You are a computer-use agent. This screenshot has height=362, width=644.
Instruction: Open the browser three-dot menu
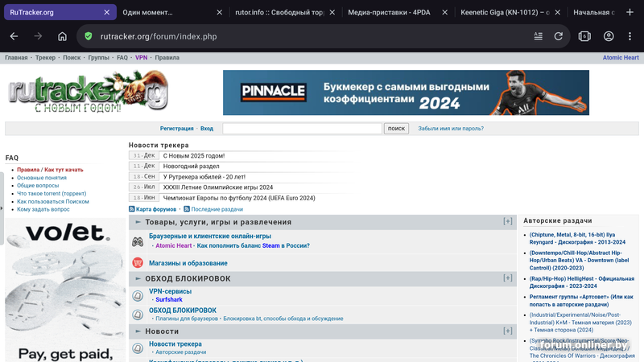630,36
